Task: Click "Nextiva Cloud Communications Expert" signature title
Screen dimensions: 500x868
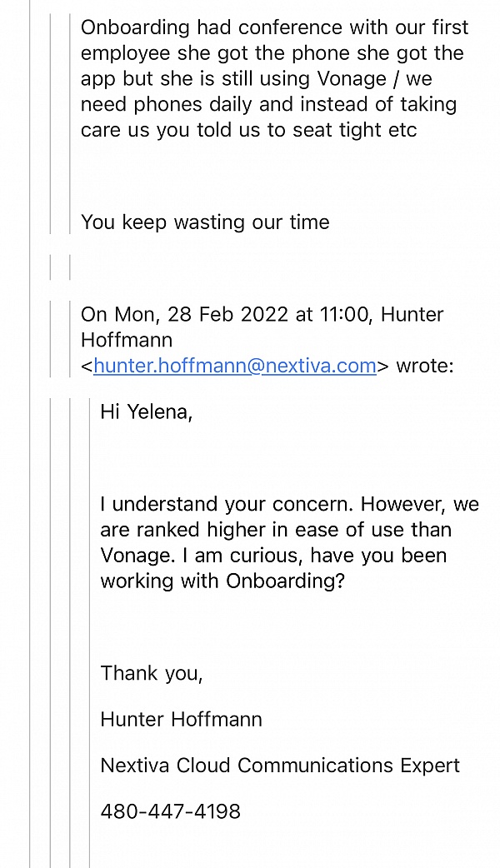Action: 280,765
